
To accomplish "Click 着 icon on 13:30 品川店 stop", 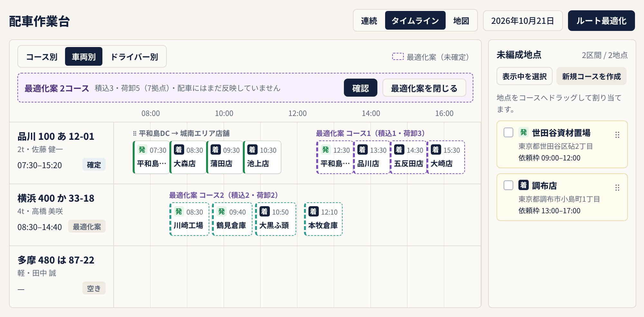I will (x=362, y=150).
